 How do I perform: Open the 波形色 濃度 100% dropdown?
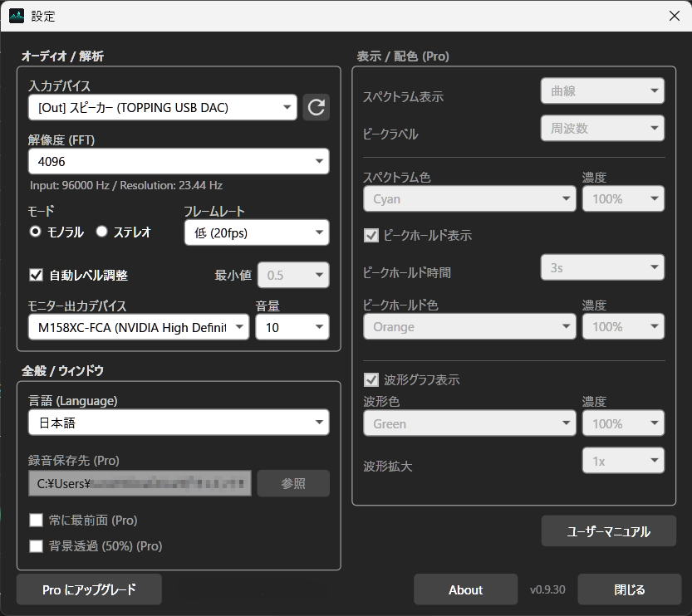pyautogui.click(x=623, y=423)
